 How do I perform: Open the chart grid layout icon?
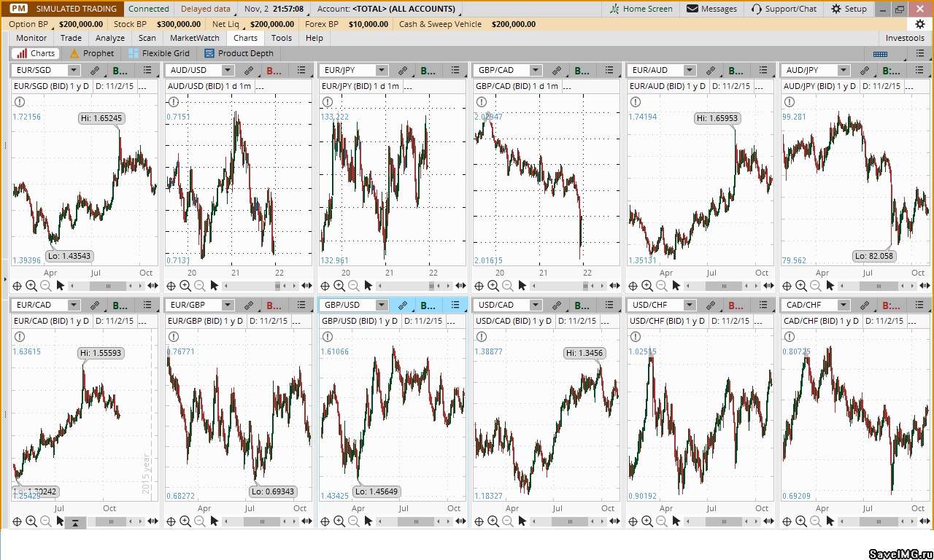[880, 53]
